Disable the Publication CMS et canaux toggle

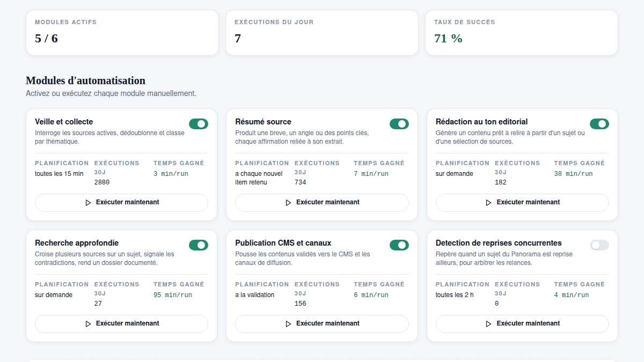tap(399, 245)
